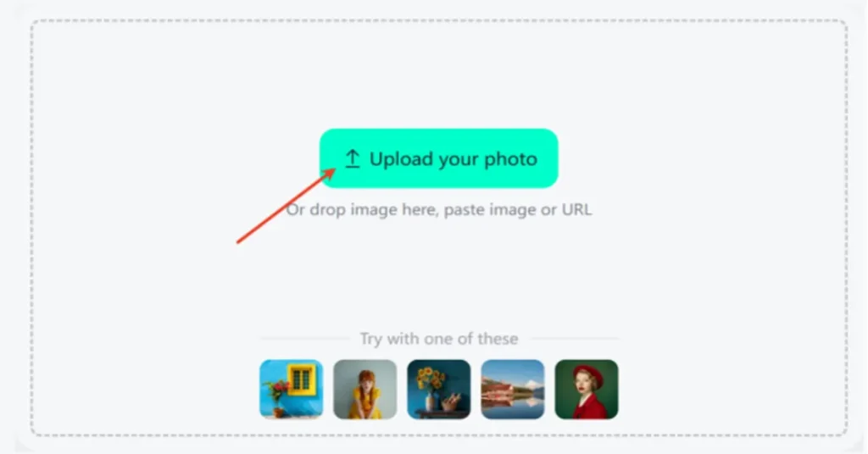Select the blue wall yellow window sample

pyautogui.click(x=292, y=390)
